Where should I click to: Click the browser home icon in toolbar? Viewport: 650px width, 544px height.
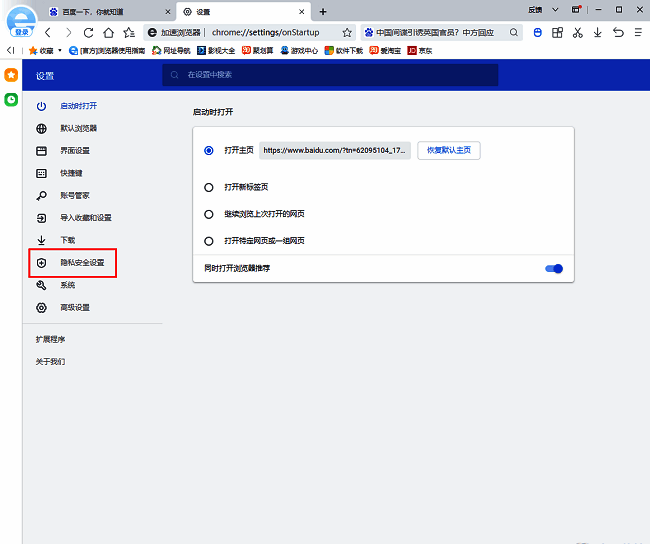pyautogui.click(x=108, y=32)
